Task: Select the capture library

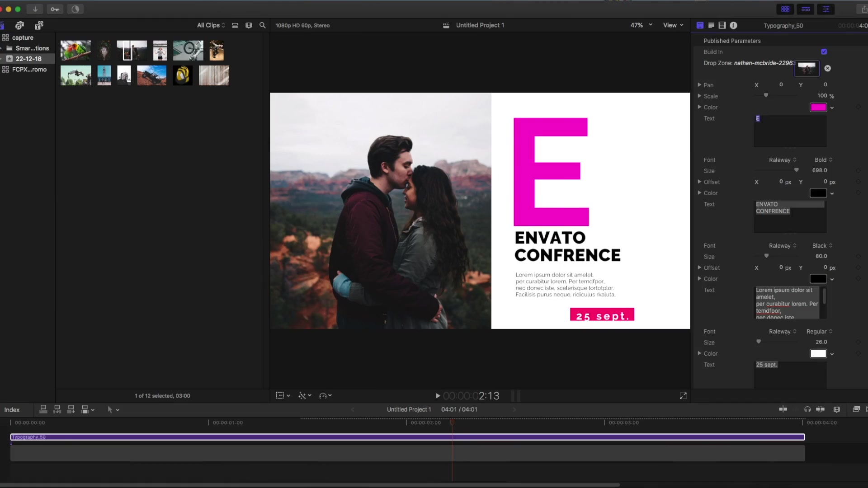Action: (23, 38)
